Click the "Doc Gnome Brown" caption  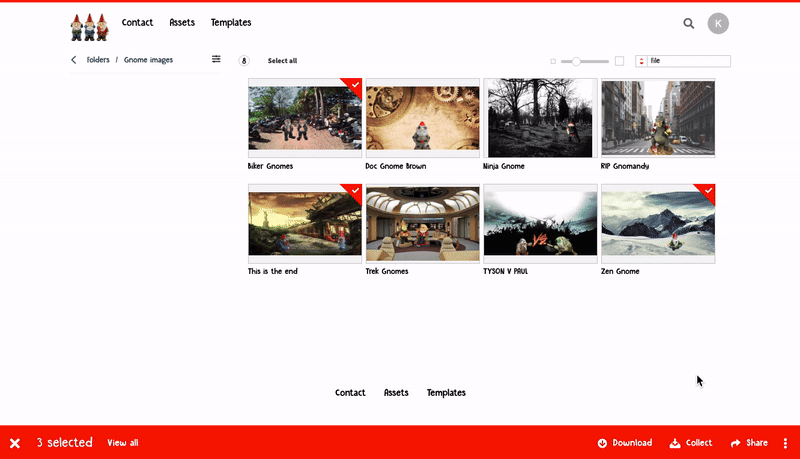(396, 166)
